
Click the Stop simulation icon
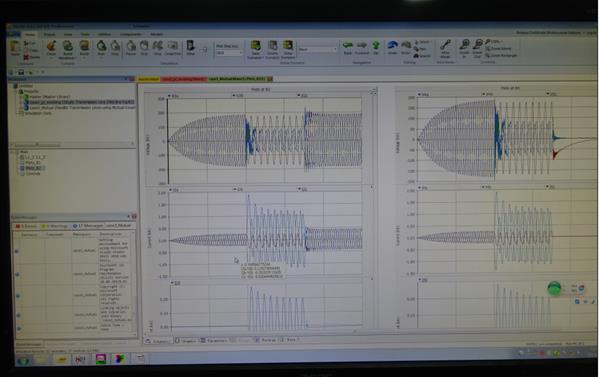point(115,47)
